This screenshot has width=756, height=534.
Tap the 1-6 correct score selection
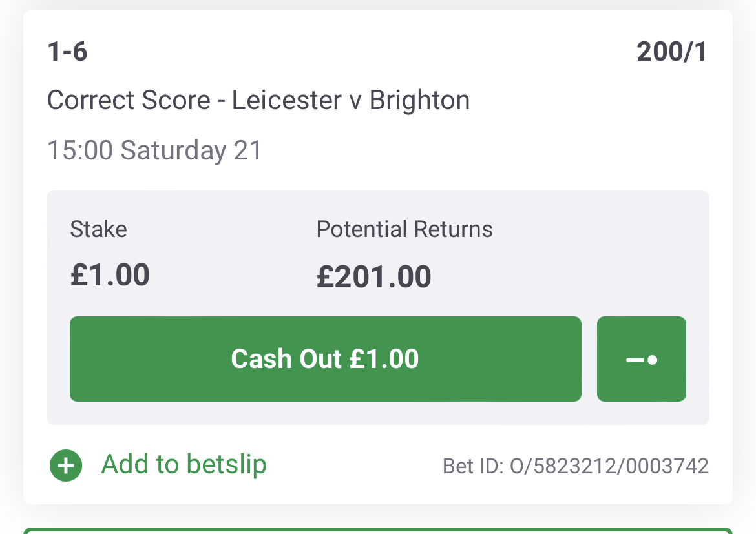[x=67, y=52]
